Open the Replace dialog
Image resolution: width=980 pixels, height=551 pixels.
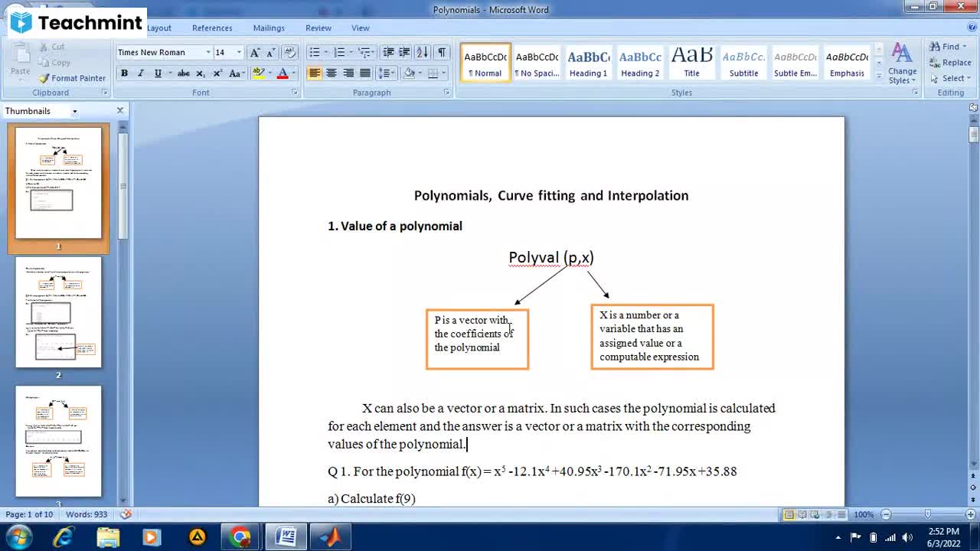[950, 63]
